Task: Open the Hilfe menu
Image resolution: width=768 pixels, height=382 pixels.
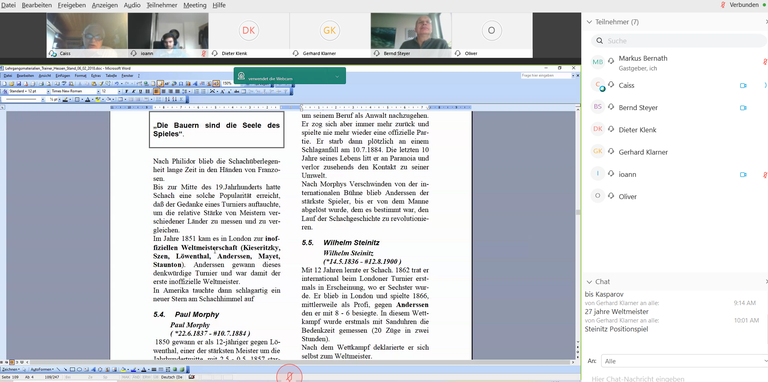Action: tap(219, 5)
